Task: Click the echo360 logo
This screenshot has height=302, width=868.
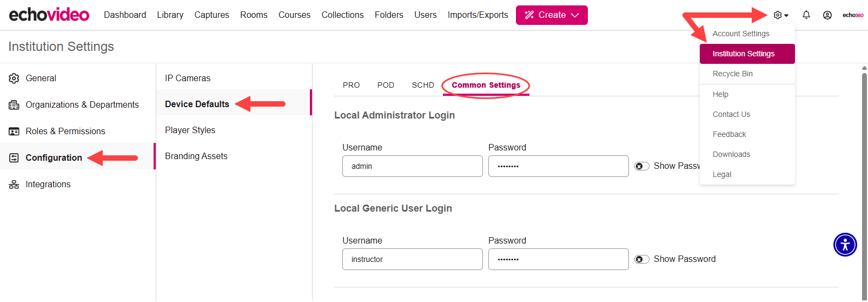Action: pos(853,15)
